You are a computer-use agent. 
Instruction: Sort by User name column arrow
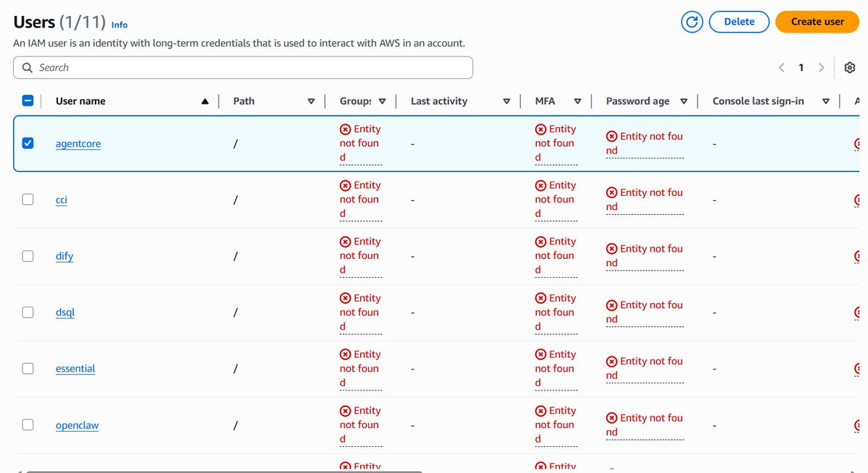click(x=205, y=101)
